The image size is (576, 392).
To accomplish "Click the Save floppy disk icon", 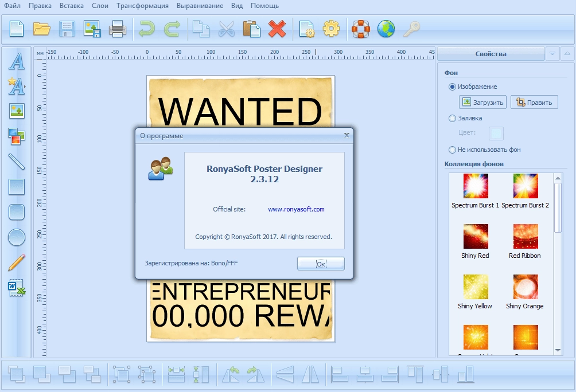I will click(x=67, y=29).
